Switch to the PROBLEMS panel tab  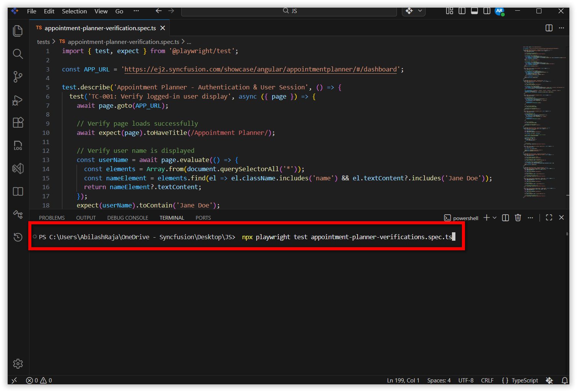[x=52, y=218]
